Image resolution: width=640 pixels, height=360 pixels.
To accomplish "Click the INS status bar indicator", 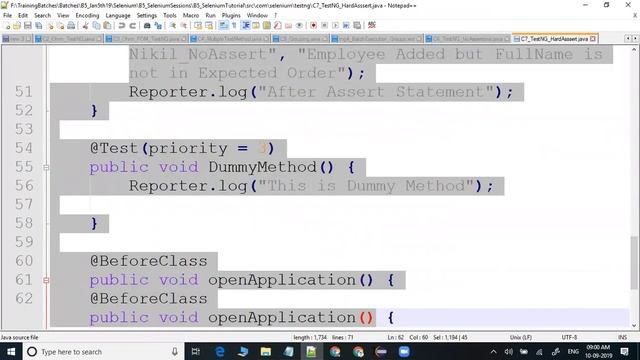I will pos(622,338).
